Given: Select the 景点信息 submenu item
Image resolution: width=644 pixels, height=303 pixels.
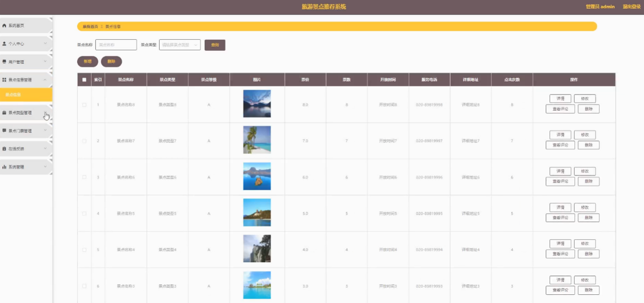Looking at the screenshot, I should [25, 94].
